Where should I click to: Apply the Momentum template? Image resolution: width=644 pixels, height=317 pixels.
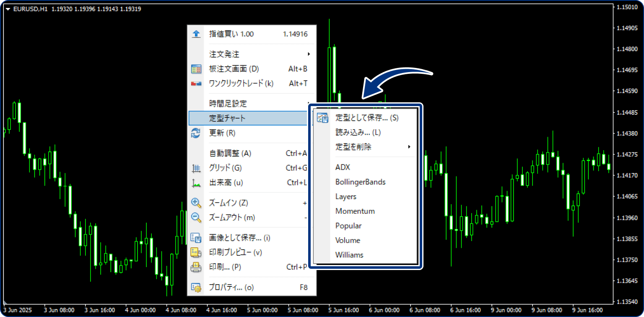coord(355,211)
